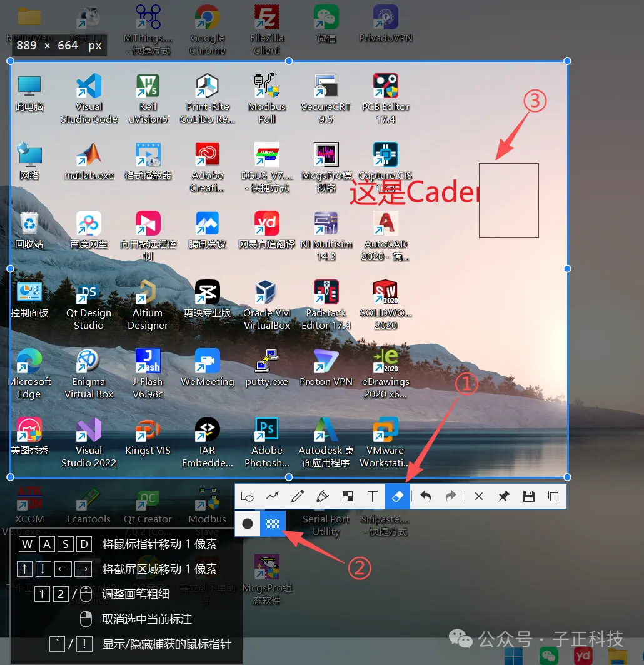Select the arrow annotation tool

(273, 496)
